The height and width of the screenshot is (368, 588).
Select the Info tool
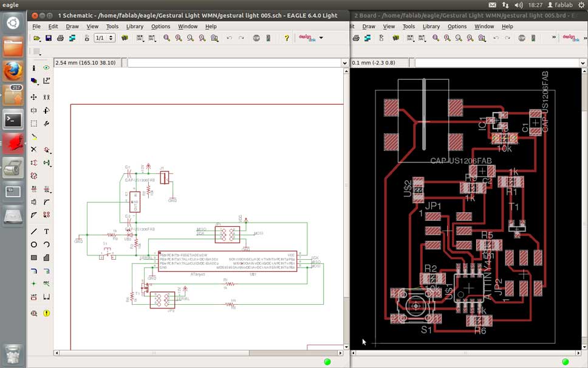(34, 68)
